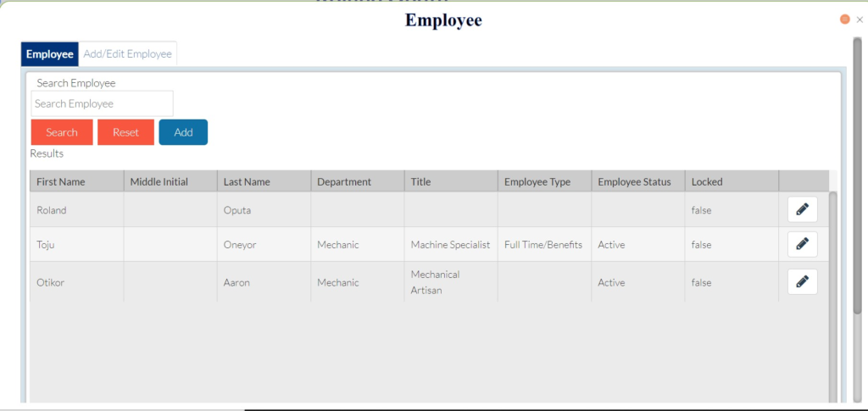Image resolution: width=868 pixels, height=411 pixels.
Task: Click the Locked column header
Action: [707, 181]
